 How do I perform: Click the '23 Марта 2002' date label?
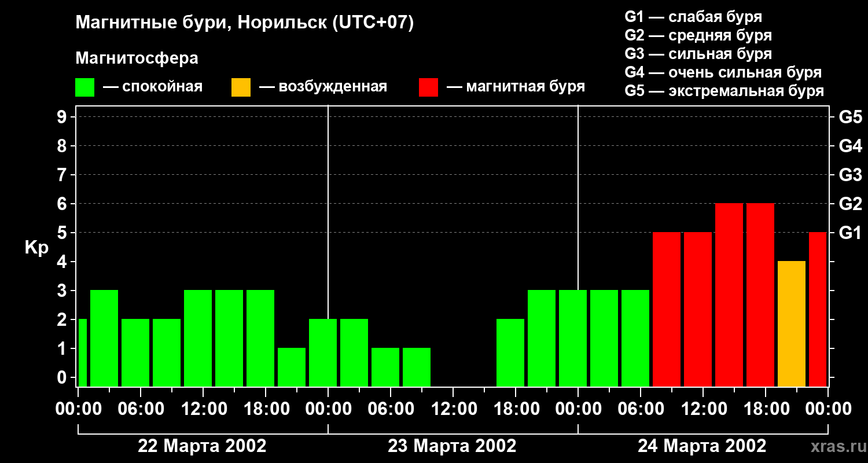pos(452,446)
